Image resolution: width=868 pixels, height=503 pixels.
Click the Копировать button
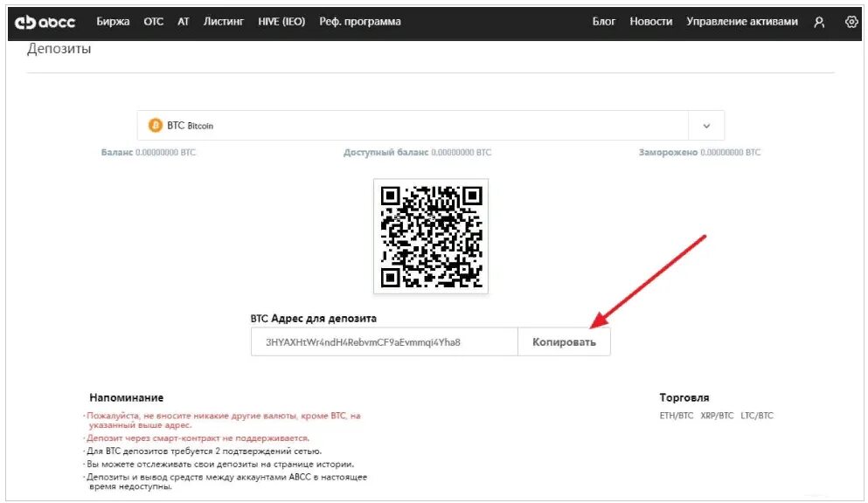coord(564,341)
